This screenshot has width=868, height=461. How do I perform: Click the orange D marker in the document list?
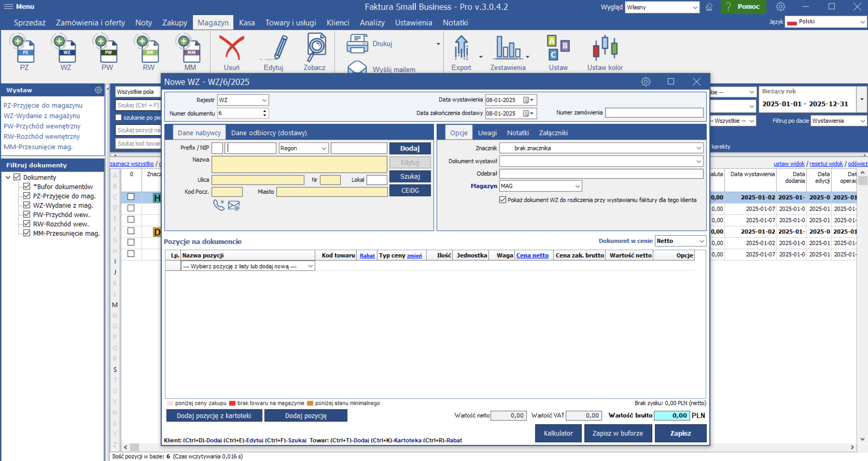click(x=157, y=232)
